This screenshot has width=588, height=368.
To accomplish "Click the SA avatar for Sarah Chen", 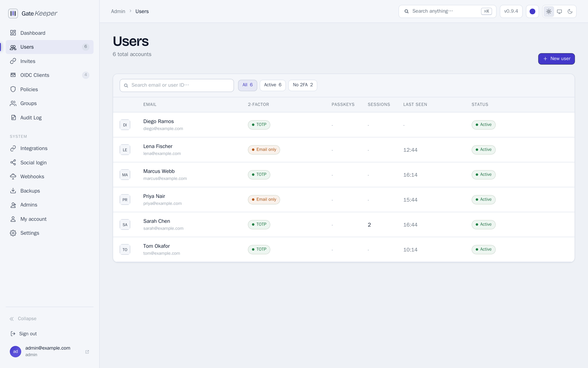I will 125,225.
